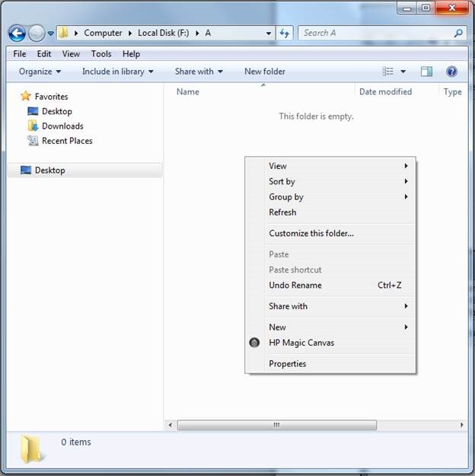Click the New folder toolbar button
The width and height of the screenshot is (475, 476).
[265, 72]
